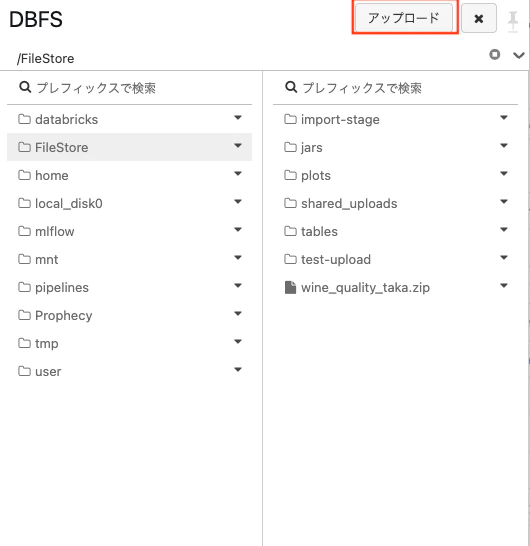Click the right column search magnifier icon
The width and height of the screenshot is (530, 546).
tap(291, 87)
